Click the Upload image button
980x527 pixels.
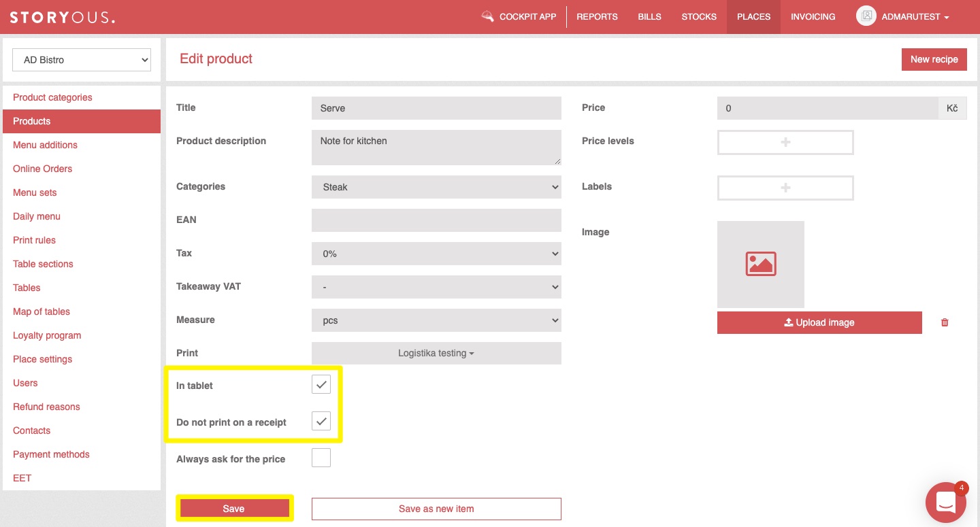coord(819,322)
